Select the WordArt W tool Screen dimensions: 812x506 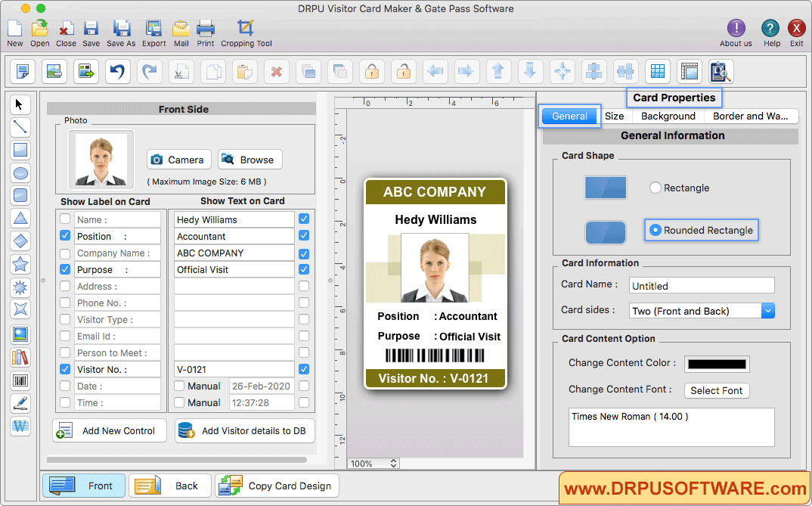[x=20, y=427]
